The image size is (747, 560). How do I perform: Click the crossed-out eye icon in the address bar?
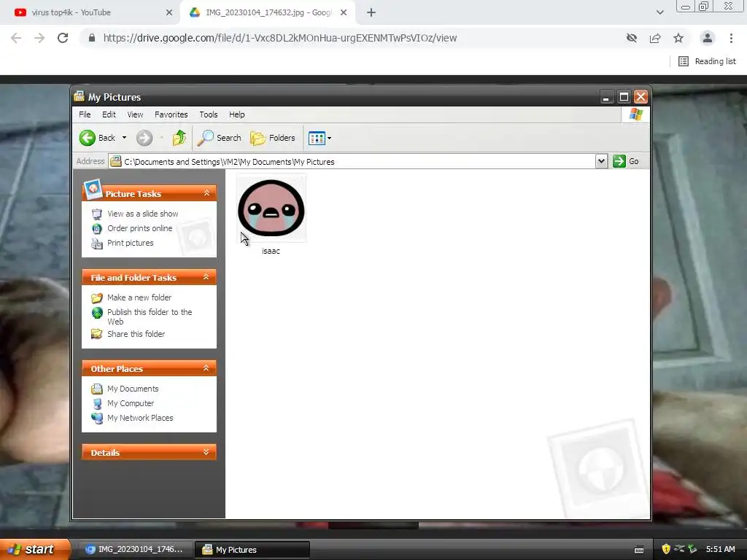coord(632,38)
